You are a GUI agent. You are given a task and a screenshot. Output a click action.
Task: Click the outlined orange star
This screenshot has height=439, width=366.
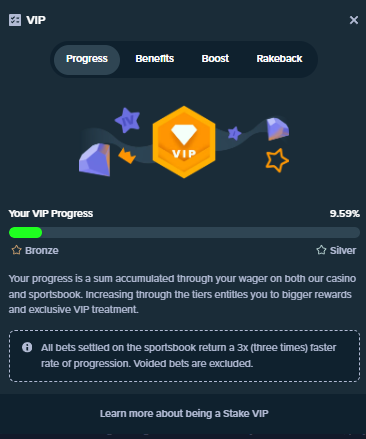click(x=277, y=160)
